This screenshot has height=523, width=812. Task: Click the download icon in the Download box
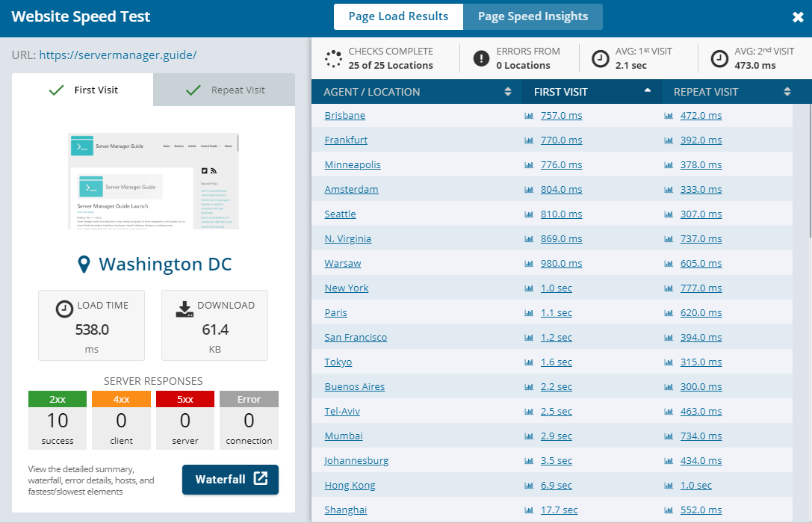[x=185, y=309]
